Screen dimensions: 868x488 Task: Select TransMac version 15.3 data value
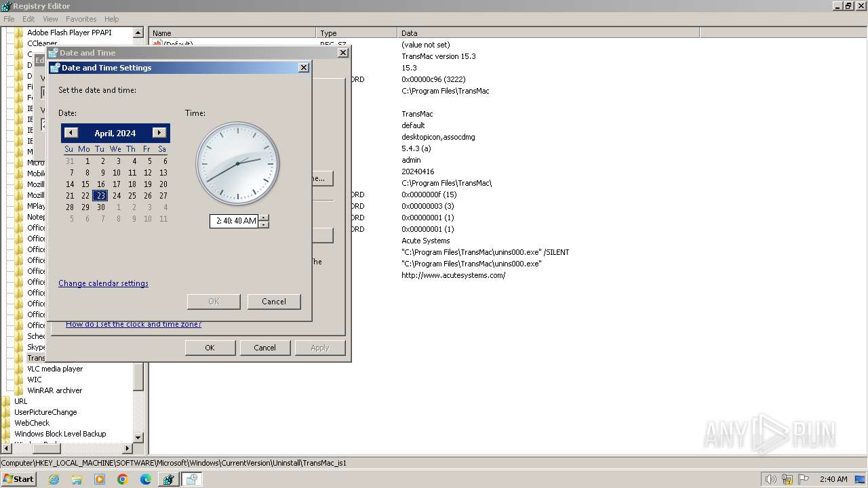438,56
